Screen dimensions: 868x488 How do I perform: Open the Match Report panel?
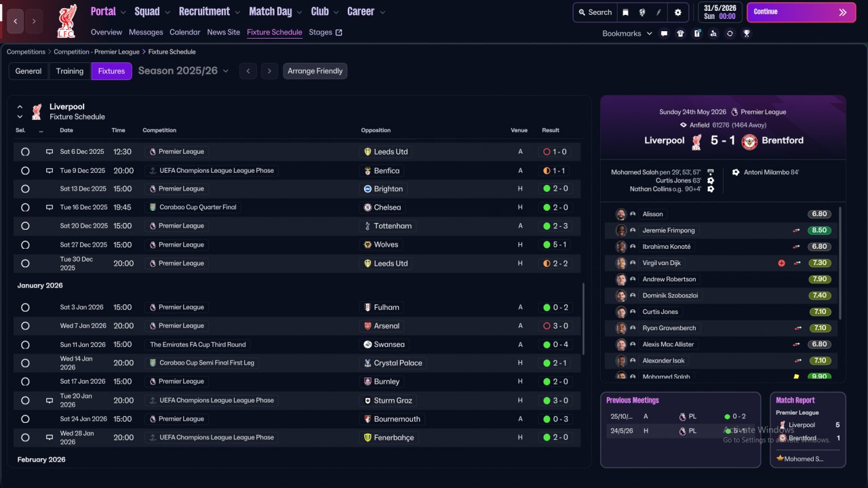[x=808, y=430]
